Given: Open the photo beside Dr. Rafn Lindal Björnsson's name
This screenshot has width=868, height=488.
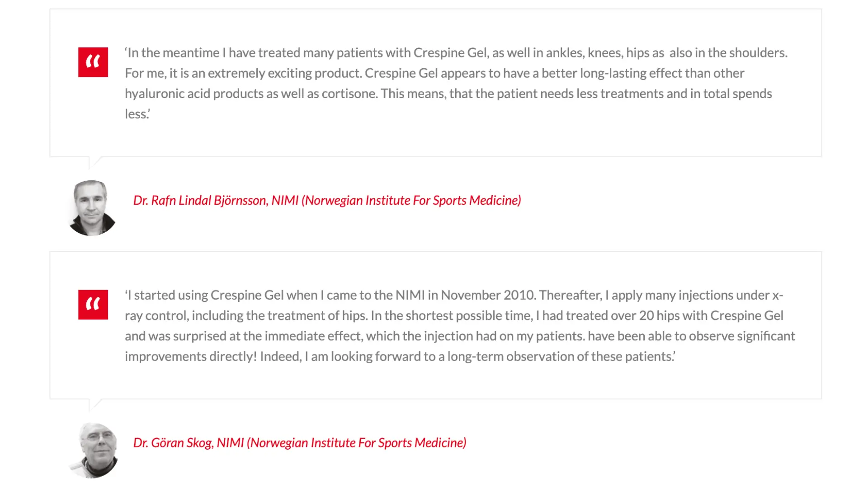Looking at the screenshot, I should 92,208.
